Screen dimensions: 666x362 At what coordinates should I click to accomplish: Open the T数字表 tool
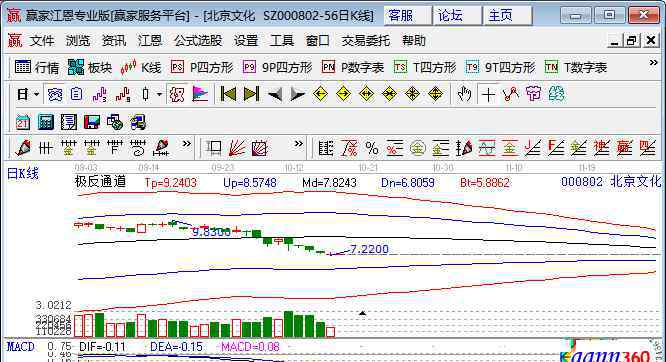point(576,67)
